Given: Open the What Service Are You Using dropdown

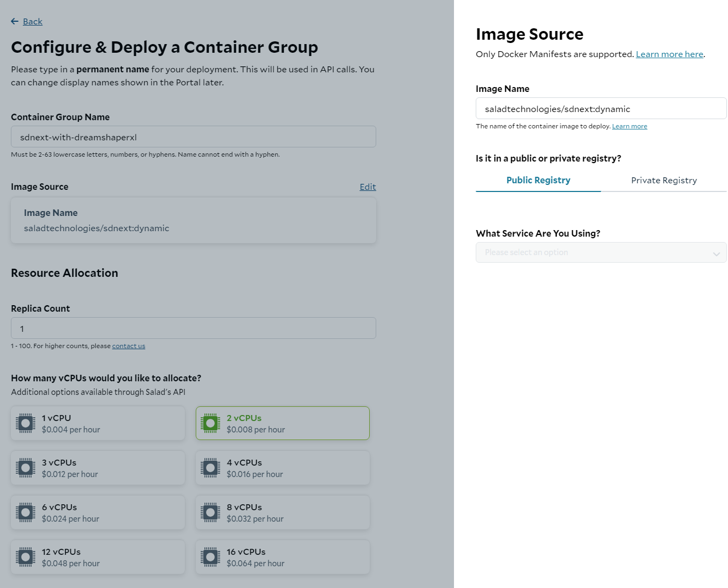Looking at the screenshot, I should coord(593,252).
